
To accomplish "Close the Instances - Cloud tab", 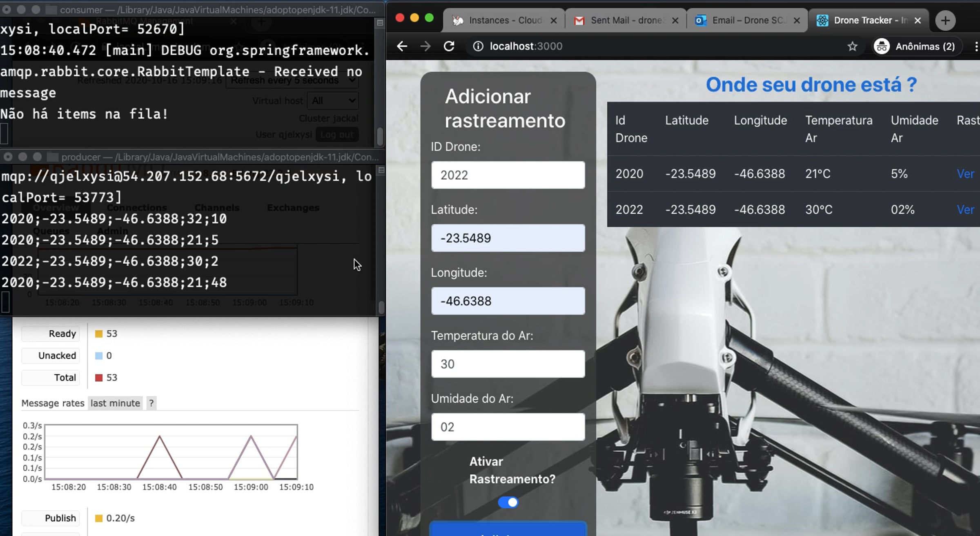I will pos(554,20).
